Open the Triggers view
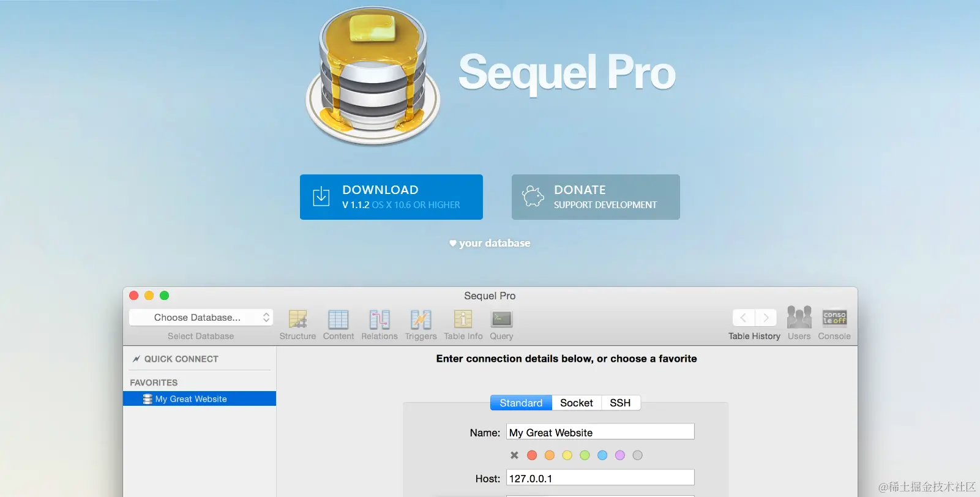 pos(421,325)
